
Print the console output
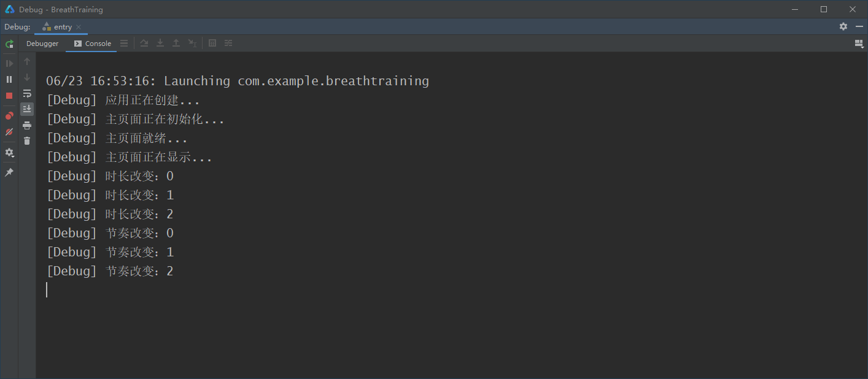click(x=27, y=125)
